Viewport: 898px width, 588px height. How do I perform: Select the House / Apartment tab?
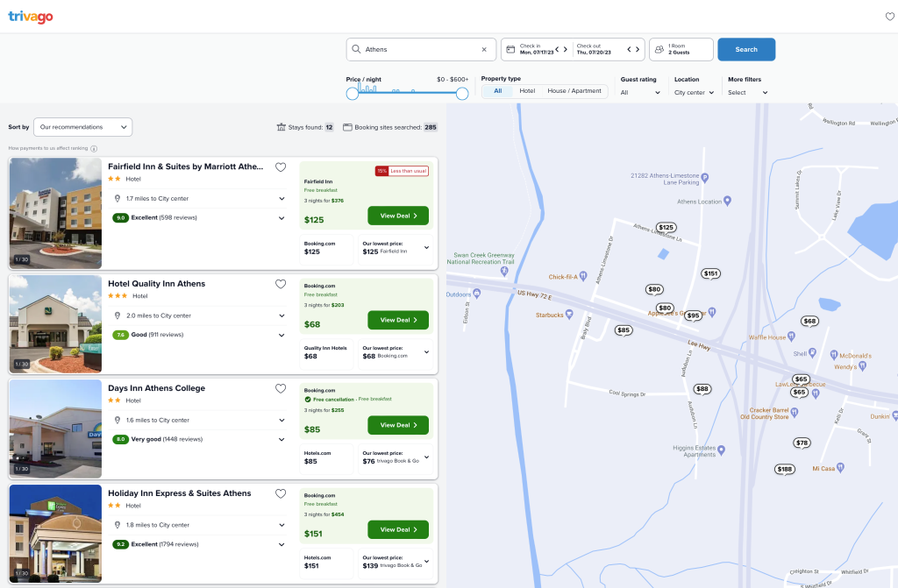(574, 91)
